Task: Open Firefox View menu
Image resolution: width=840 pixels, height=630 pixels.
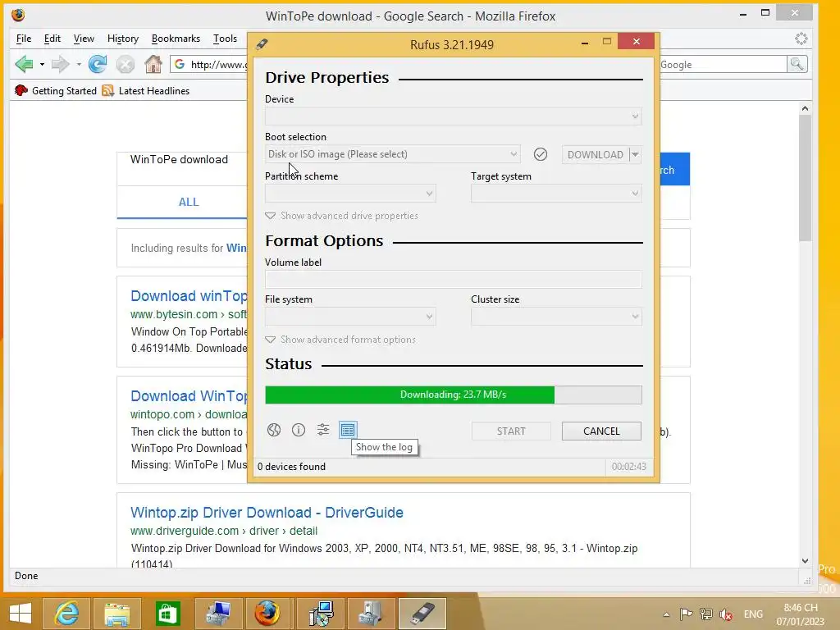Action: (x=84, y=39)
